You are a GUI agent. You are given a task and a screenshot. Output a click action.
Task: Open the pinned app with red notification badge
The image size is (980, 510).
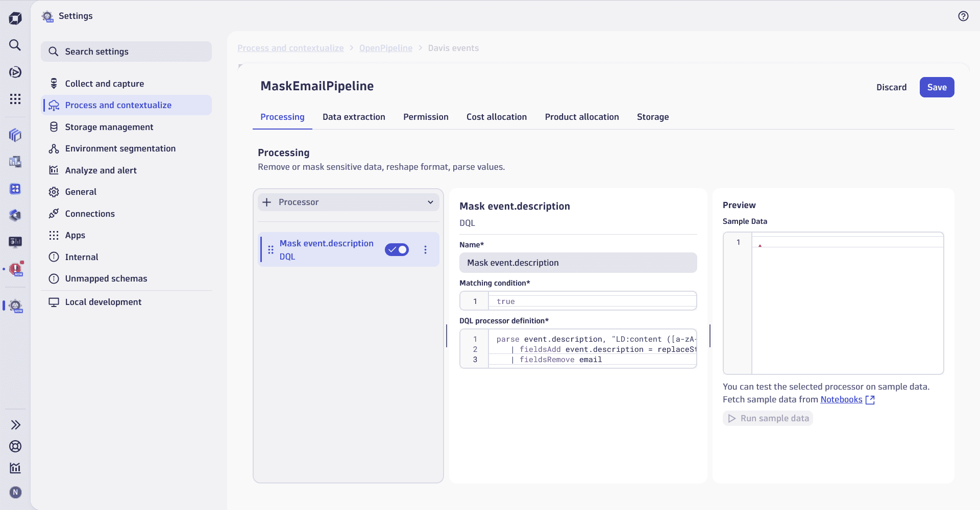click(x=16, y=268)
